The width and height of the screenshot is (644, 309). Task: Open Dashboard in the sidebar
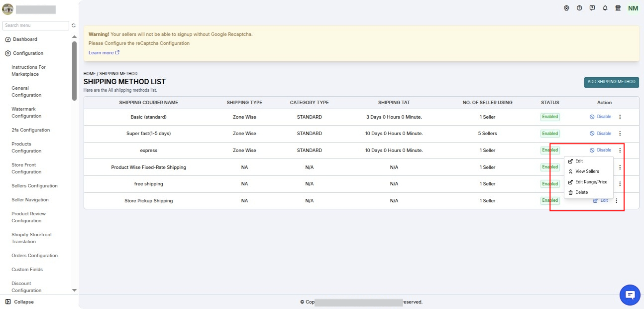point(21,39)
